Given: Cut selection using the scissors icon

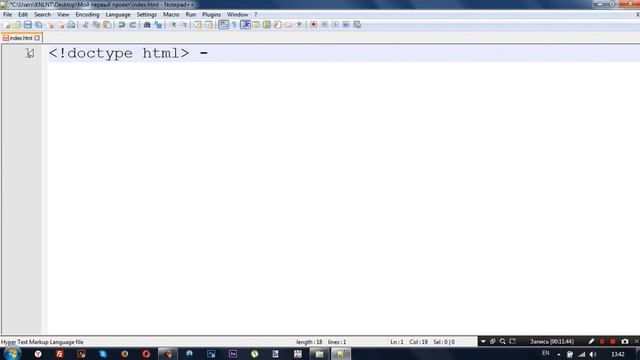Looking at the screenshot, I should (x=86, y=25).
